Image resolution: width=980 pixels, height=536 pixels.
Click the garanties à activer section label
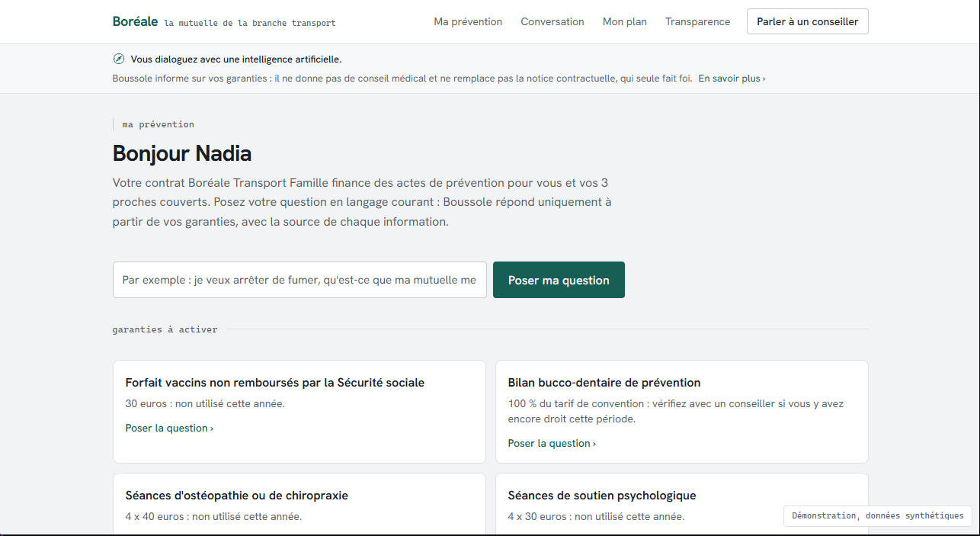pyautogui.click(x=165, y=329)
